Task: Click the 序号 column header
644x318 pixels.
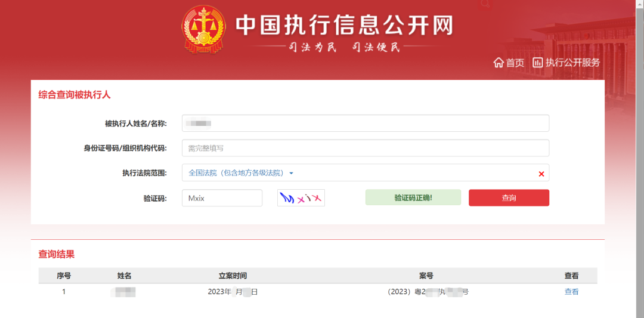Action: pyautogui.click(x=64, y=276)
